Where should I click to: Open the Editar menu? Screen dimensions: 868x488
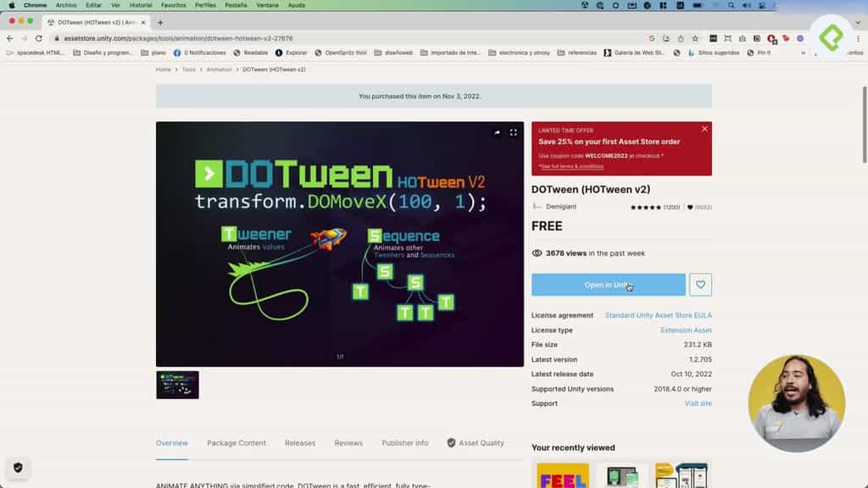[x=93, y=5]
